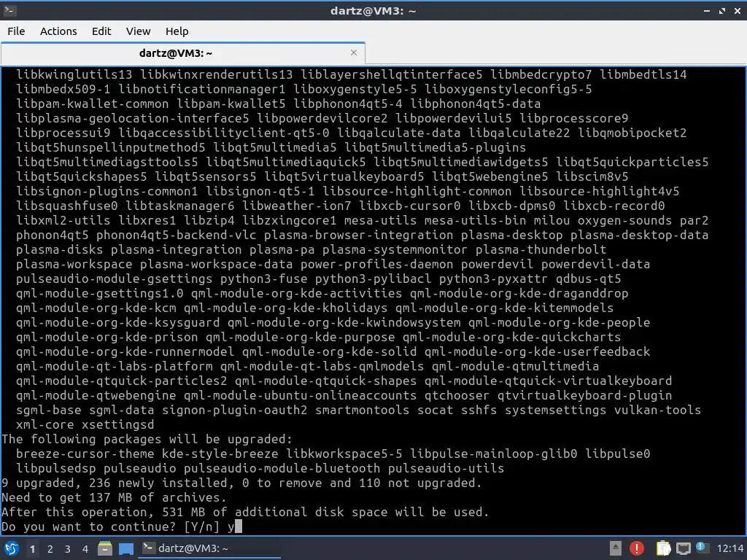The image size is (747, 560).
Task: Click the text 'The following packages will be upgraded:'
Action: [147, 439]
